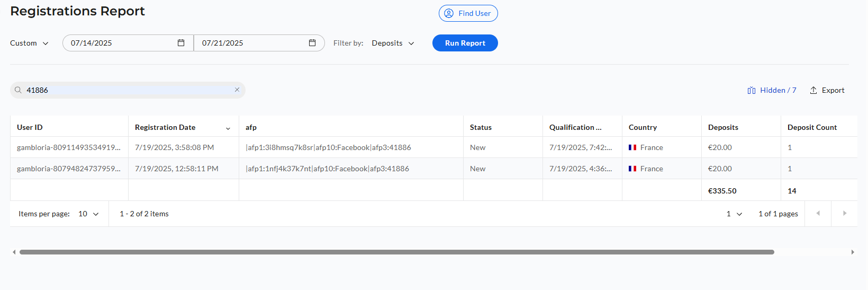868x290 pixels.
Task: Click afp value containing 3i8hmsq7k8sr
Action: (x=328, y=147)
